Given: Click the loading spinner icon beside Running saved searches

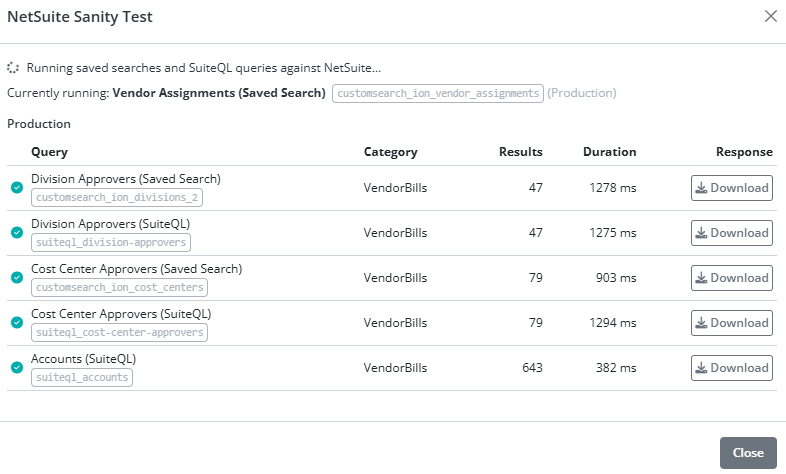Looking at the screenshot, I should [13, 68].
